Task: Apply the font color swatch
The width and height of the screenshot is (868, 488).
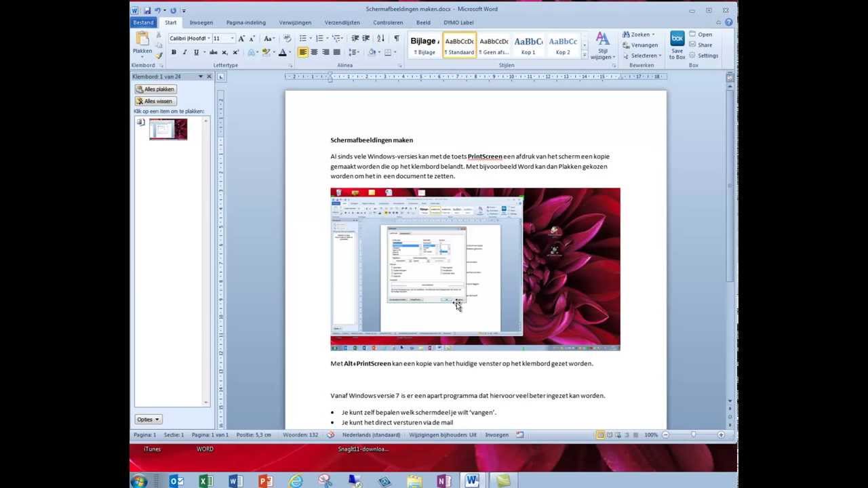Action: click(x=283, y=52)
